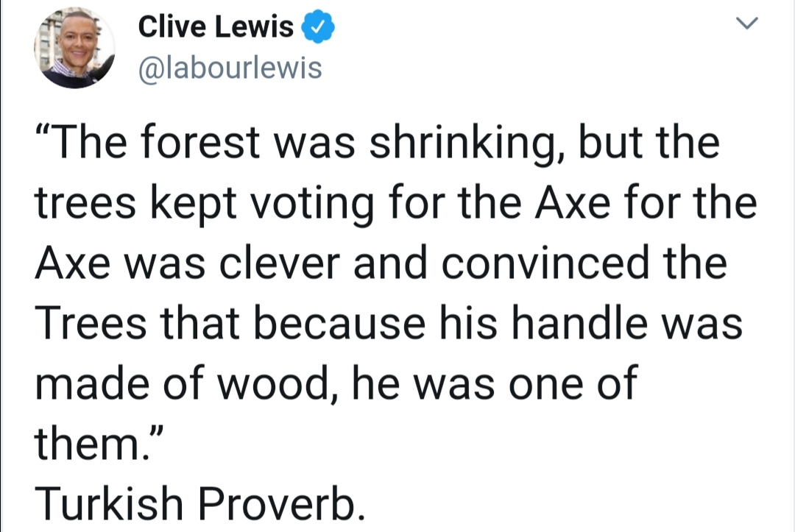The height and width of the screenshot is (532, 795).
Task: Open the Clive Lewis display name
Action: pyautogui.click(x=216, y=26)
